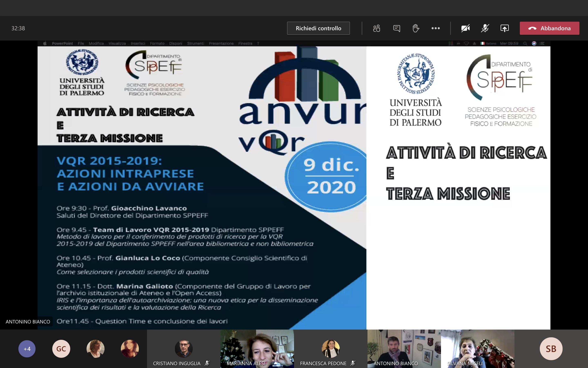Click the right-side SPPEFF department logo

(501, 90)
